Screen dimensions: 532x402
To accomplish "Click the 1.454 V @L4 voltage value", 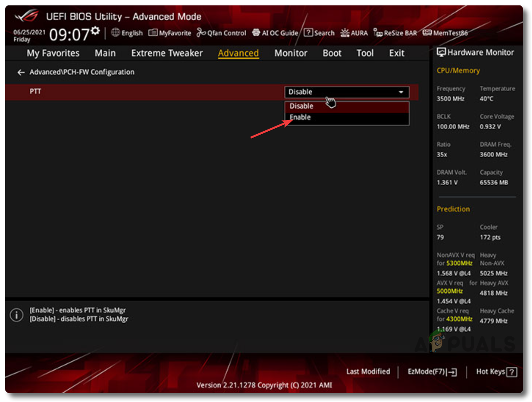I will (x=454, y=301).
